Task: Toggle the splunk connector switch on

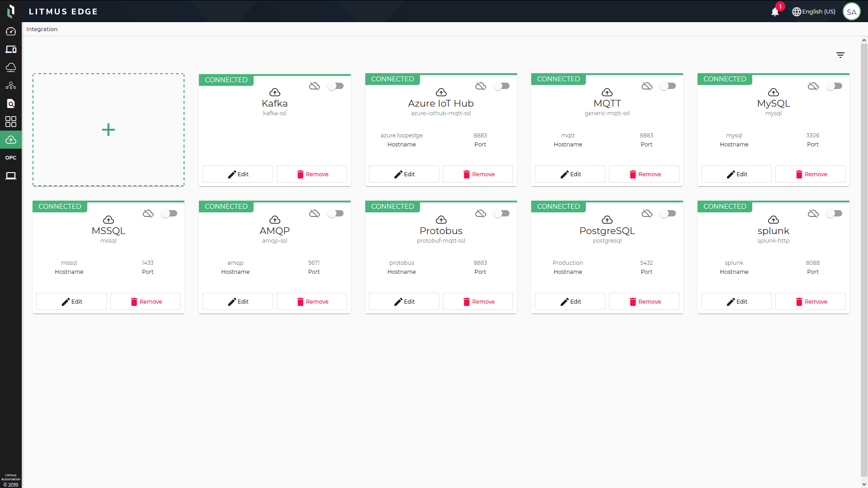Action: 835,213
